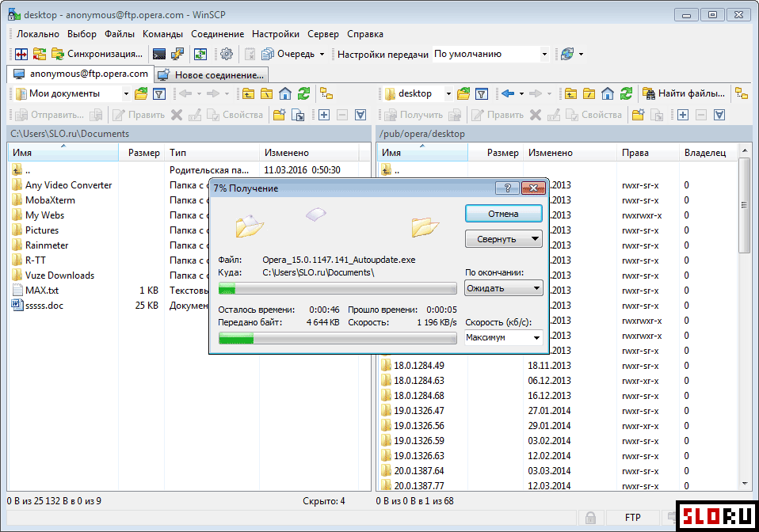This screenshot has height=532, width=759.
Task: Open the Настройки menu
Action: [x=276, y=34]
